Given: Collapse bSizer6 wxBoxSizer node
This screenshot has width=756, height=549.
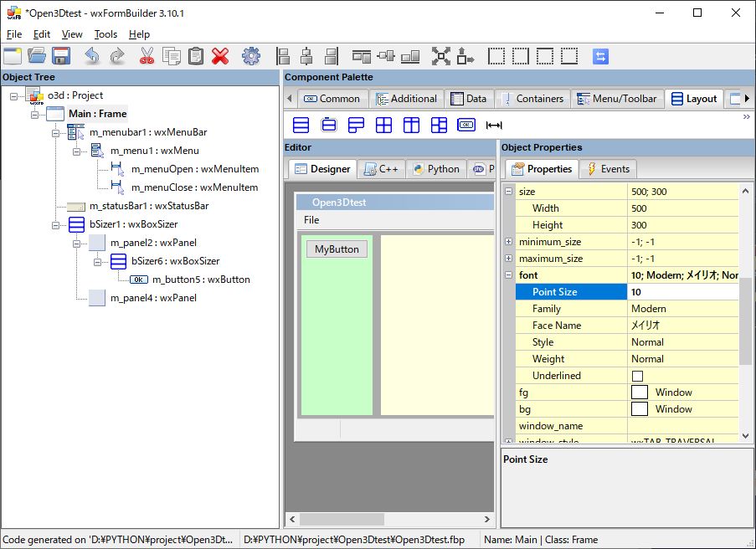Looking at the screenshot, I should tap(97, 262).
